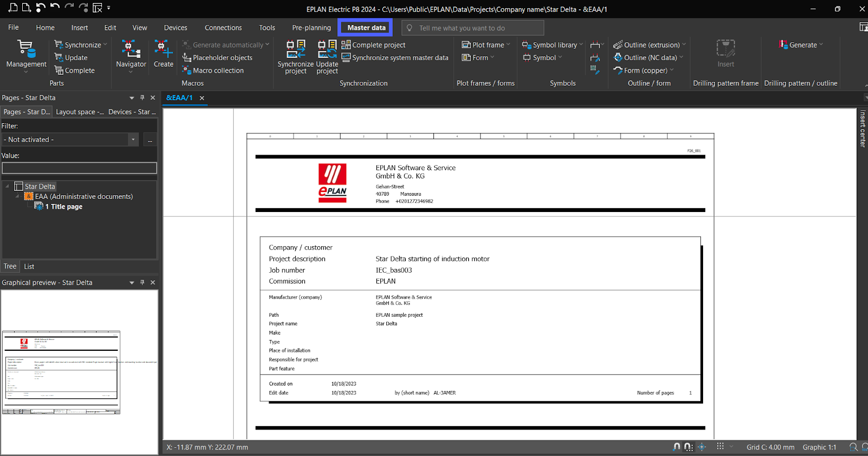This screenshot has height=456, width=868.
Task: Open the Pre-planning ribbon tab
Action: [311, 28]
